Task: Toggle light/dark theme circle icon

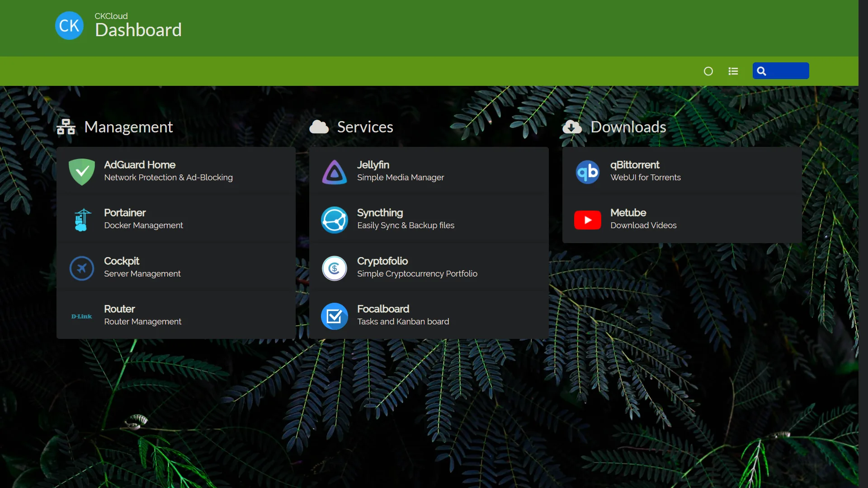Action: click(x=708, y=71)
